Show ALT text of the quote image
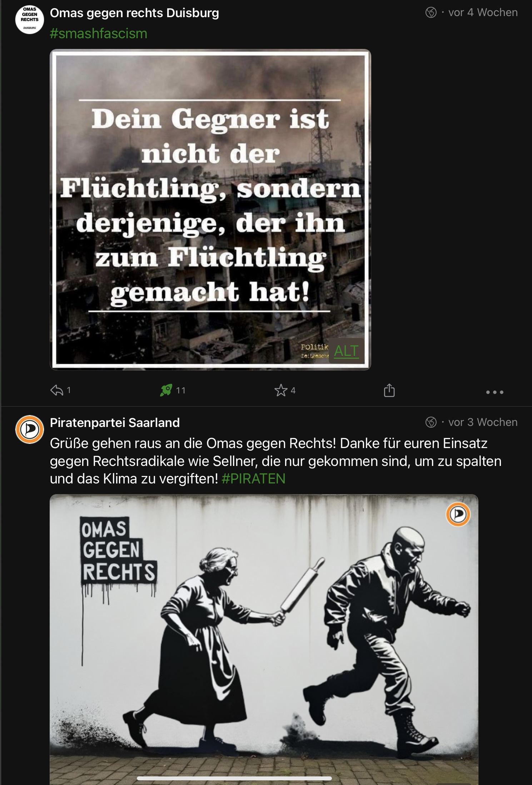 click(346, 351)
